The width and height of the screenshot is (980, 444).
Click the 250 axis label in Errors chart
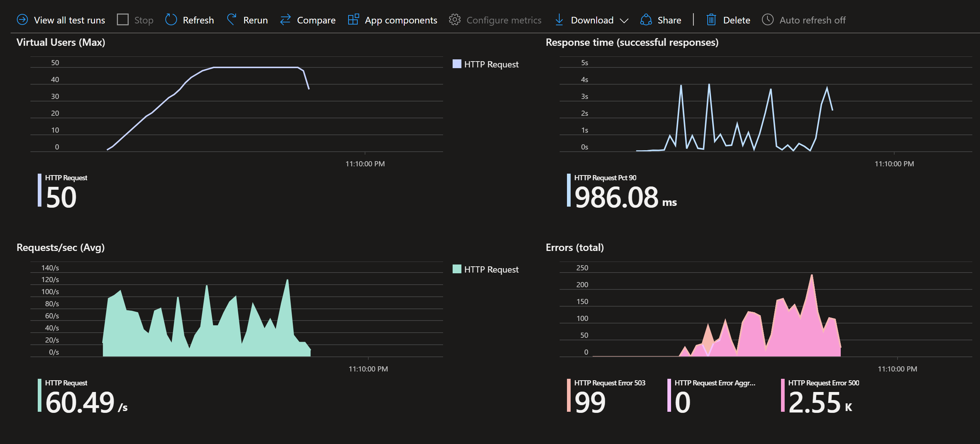tap(582, 268)
